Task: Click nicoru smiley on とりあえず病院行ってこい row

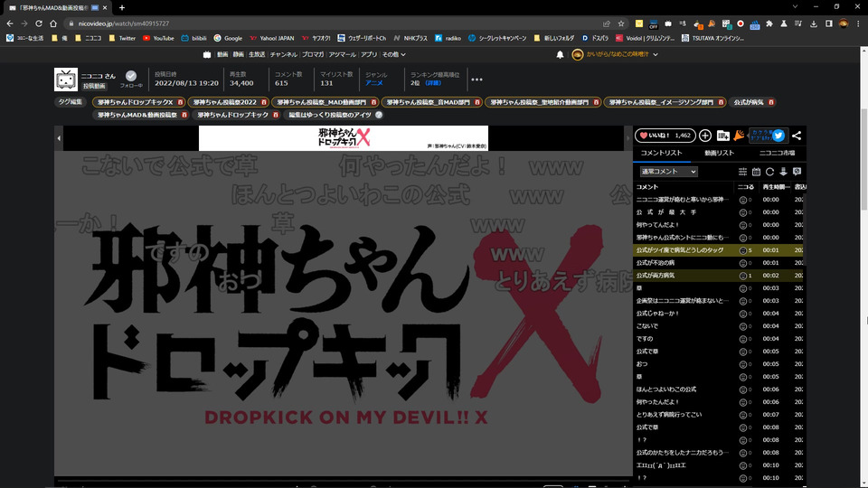Action: point(743,415)
